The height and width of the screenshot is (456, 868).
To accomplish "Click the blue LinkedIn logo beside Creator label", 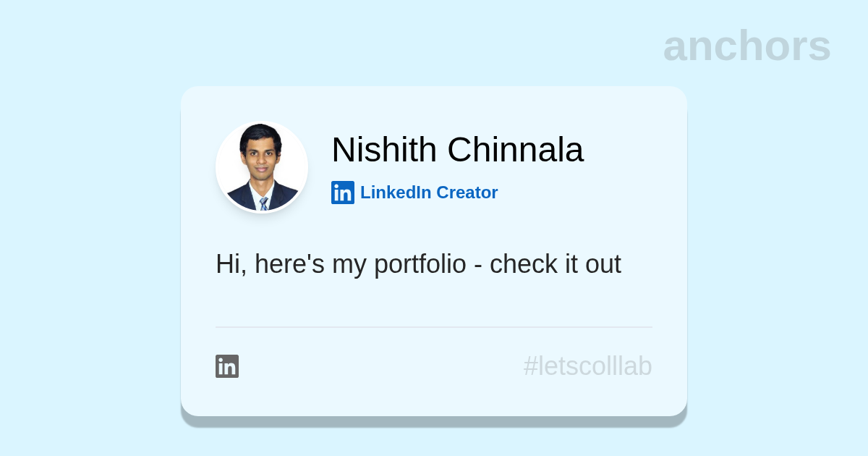I will point(343,193).
